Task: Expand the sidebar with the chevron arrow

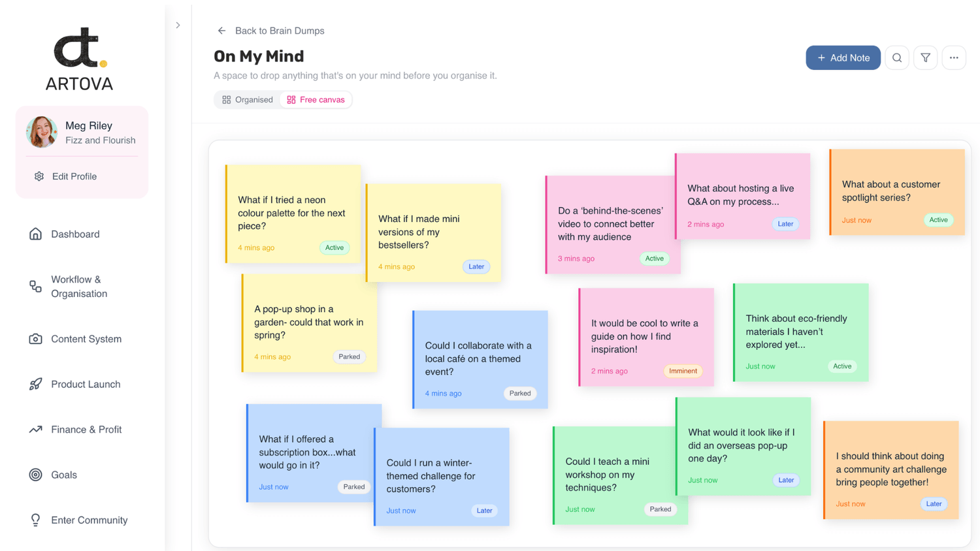Action: pos(178,25)
